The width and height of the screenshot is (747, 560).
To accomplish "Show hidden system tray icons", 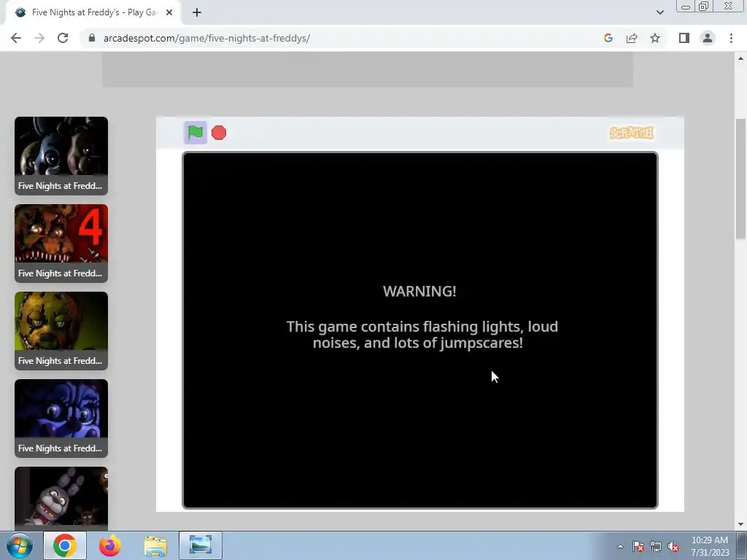I will pyautogui.click(x=620, y=547).
